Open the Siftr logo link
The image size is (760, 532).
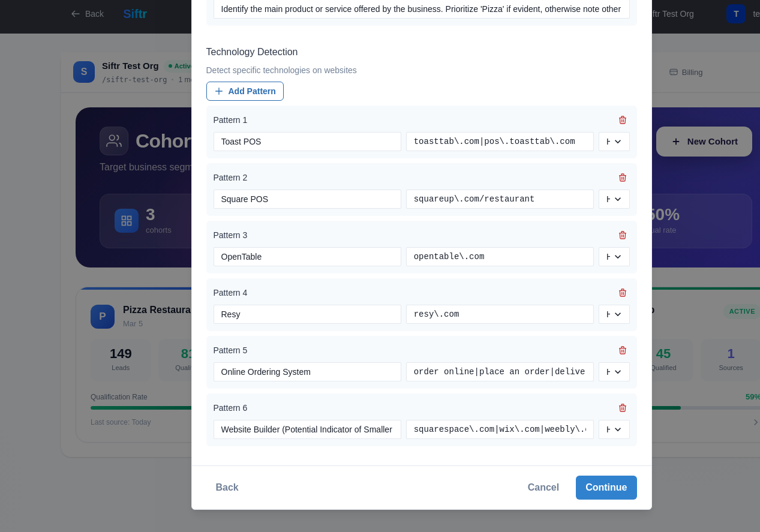(135, 14)
